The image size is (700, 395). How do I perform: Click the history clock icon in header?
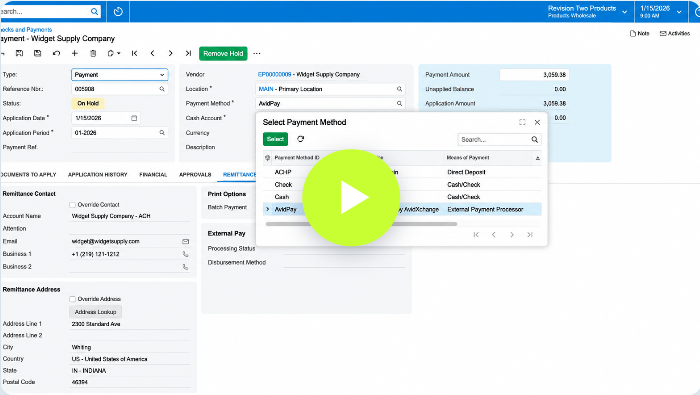[x=118, y=12]
